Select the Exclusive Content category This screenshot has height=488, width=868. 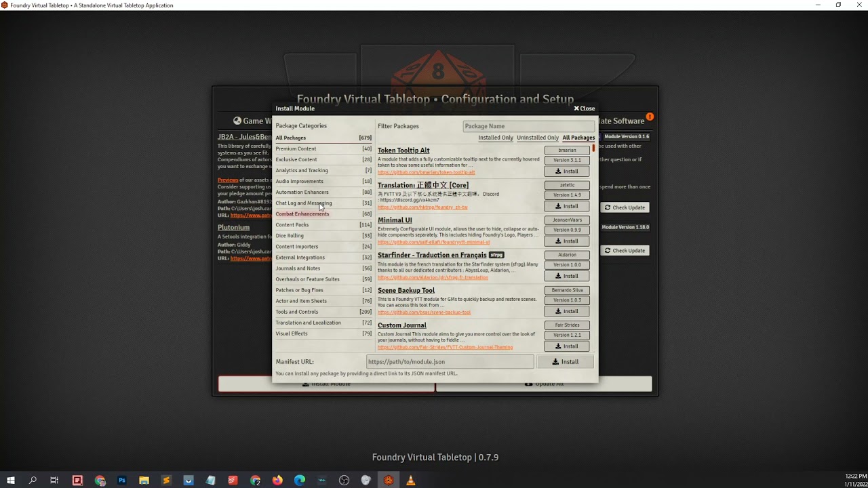[323, 159]
